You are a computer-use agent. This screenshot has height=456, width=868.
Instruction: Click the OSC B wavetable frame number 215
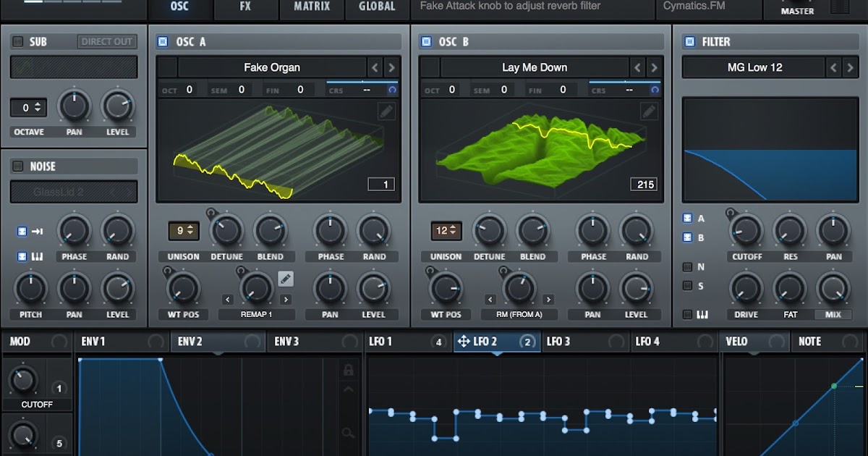(643, 185)
